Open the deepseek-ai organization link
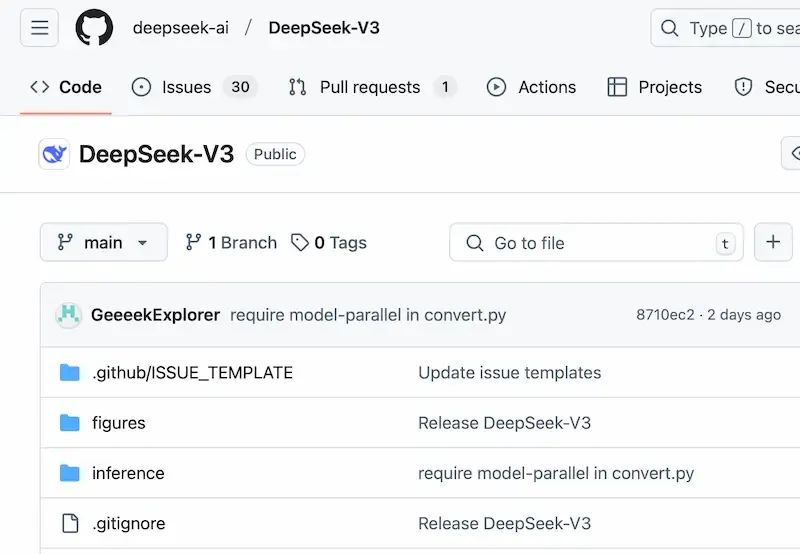Viewport: 800px width, 554px height. (181, 28)
